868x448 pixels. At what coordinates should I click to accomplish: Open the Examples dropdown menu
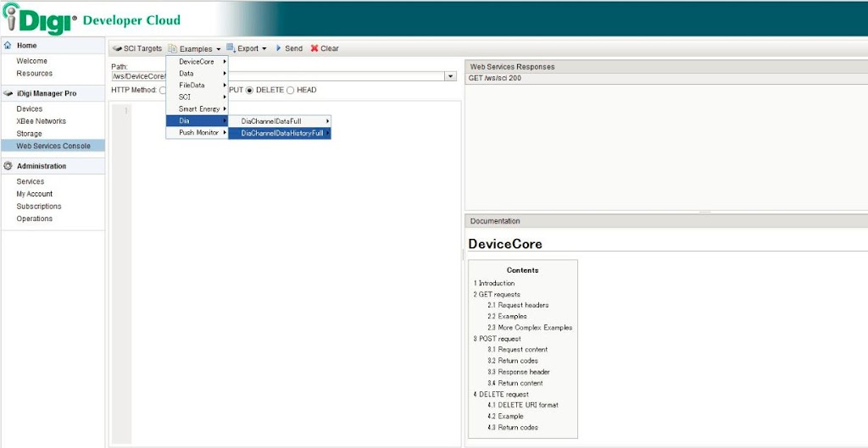pyautogui.click(x=195, y=48)
